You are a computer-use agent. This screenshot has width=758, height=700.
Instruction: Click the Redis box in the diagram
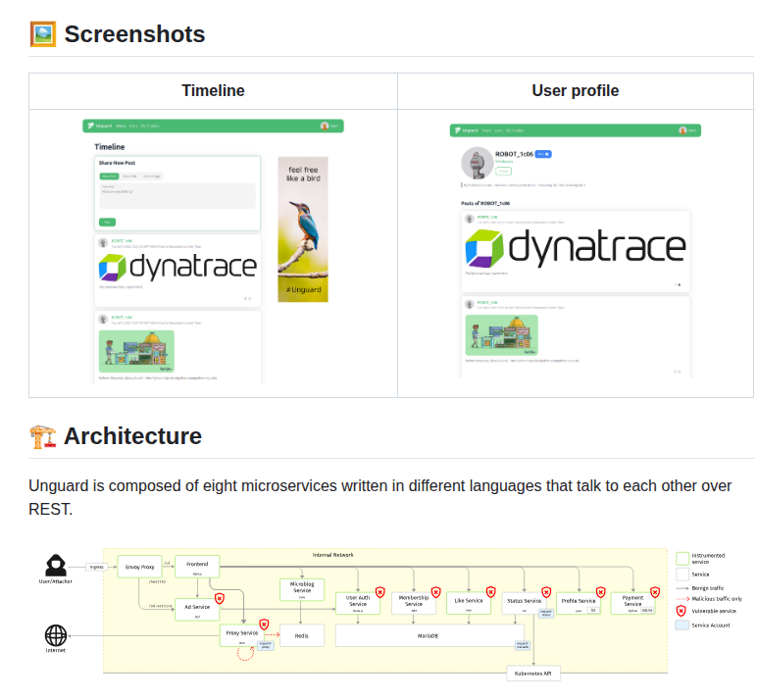(x=302, y=635)
